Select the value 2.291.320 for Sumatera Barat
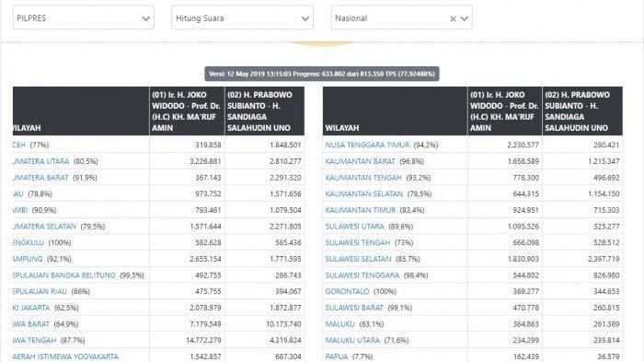The height and width of the screenshot is (362, 644). point(285,178)
